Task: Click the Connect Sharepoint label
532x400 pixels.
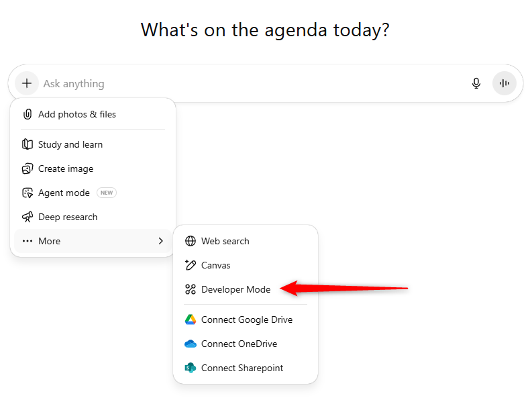Action: point(242,368)
